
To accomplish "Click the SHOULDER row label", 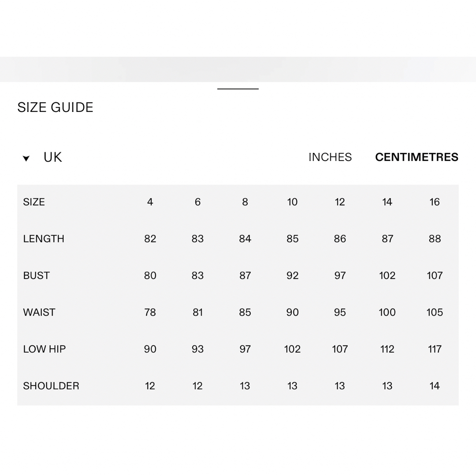I will pyautogui.click(x=51, y=386).
